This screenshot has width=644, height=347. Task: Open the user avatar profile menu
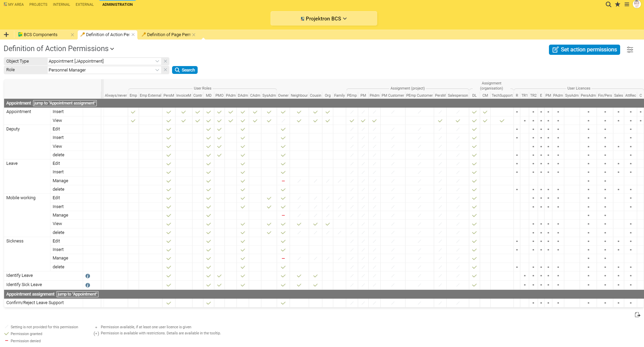pyautogui.click(x=637, y=4)
